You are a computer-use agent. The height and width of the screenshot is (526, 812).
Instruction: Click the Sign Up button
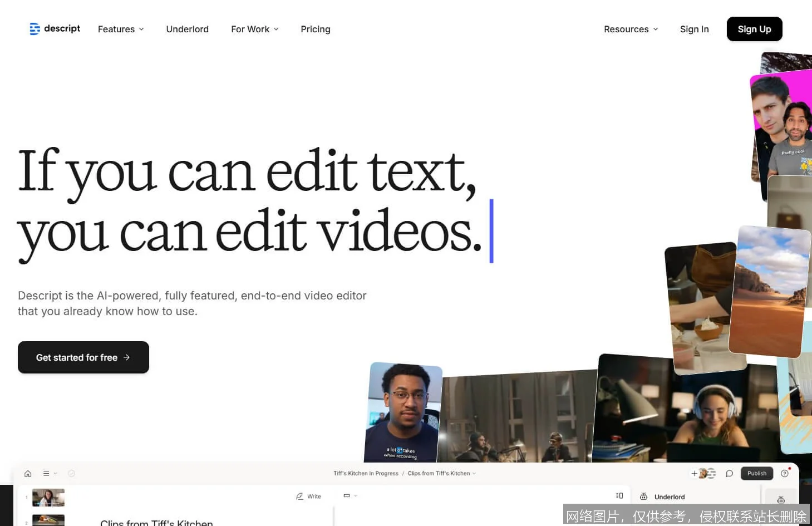[754, 29]
